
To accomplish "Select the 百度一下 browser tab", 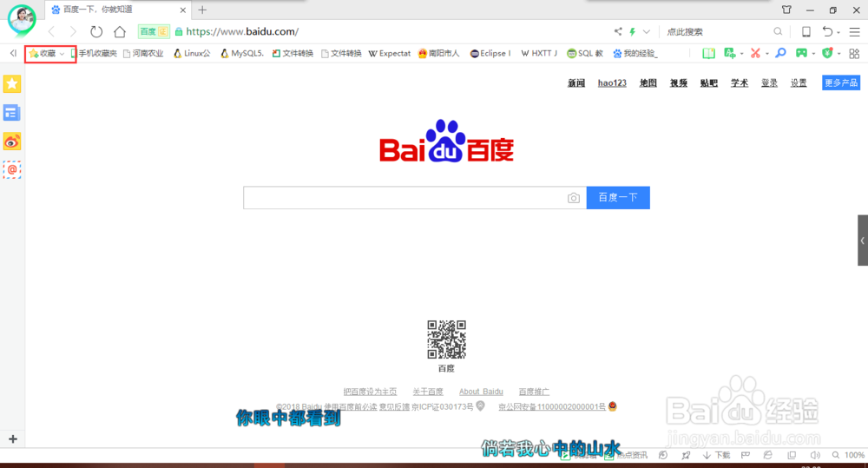I will 116,10.
